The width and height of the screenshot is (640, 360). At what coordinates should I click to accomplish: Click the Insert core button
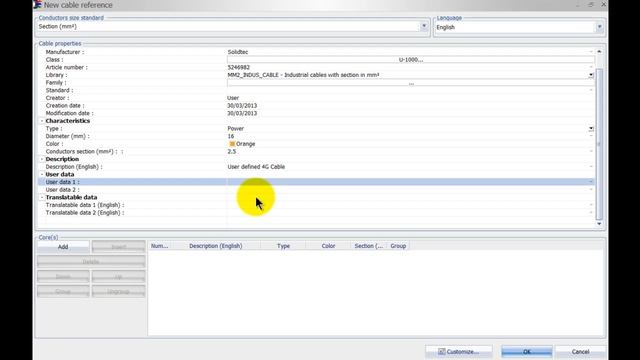click(x=118, y=247)
